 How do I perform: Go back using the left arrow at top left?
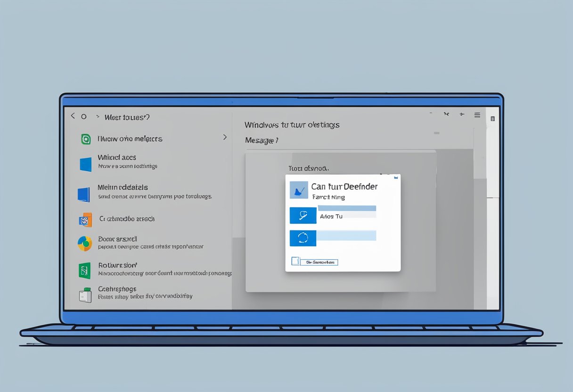pyautogui.click(x=73, y=116)
